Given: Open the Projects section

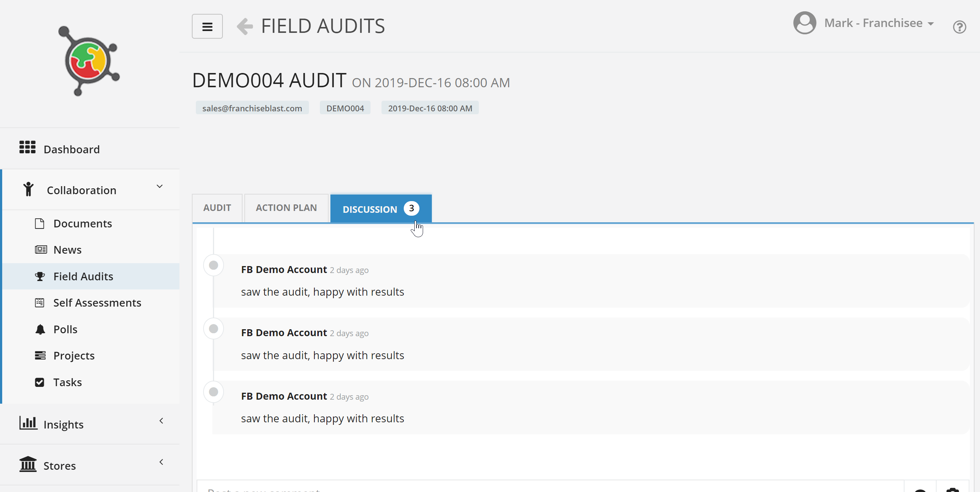Looking at the screenshot, I should pos(74,355).
